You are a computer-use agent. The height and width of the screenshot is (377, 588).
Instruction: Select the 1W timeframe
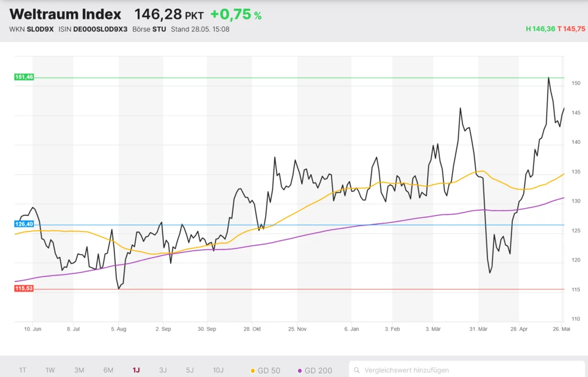coord(50,370)
